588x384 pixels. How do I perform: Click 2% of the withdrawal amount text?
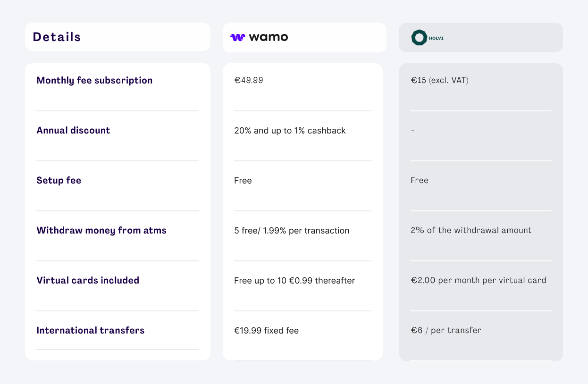tap(471, 230)
